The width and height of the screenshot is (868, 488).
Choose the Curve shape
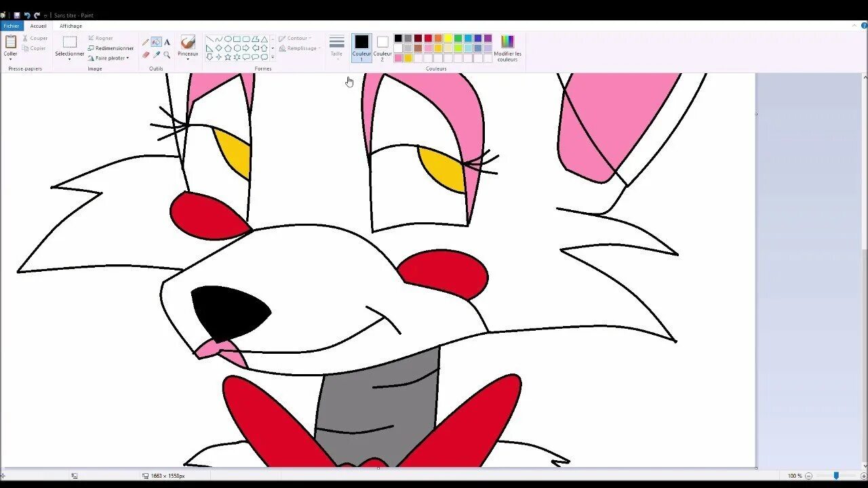(x=218, y=39)
